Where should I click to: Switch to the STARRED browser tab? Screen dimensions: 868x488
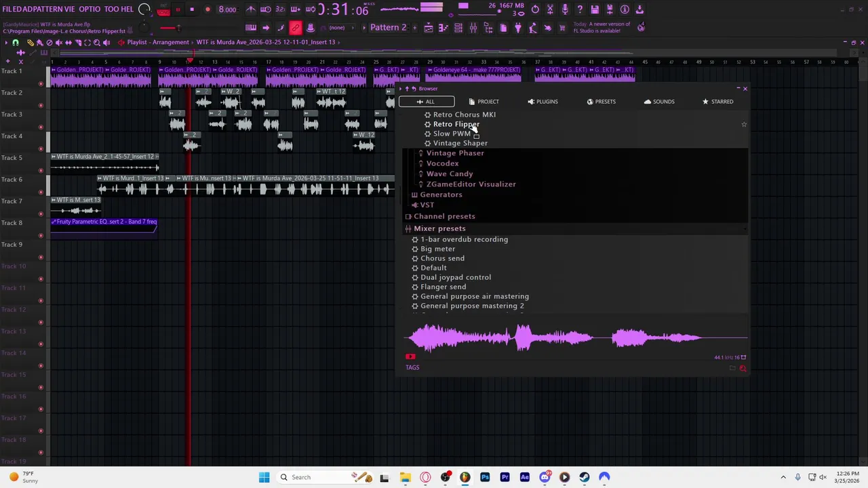717,102
